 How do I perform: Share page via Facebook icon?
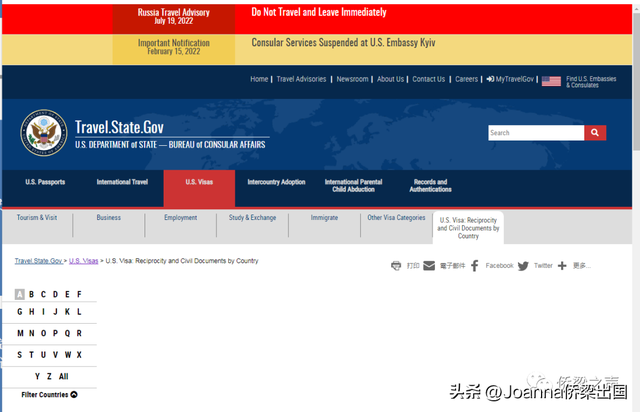click(x=475, y=266)
